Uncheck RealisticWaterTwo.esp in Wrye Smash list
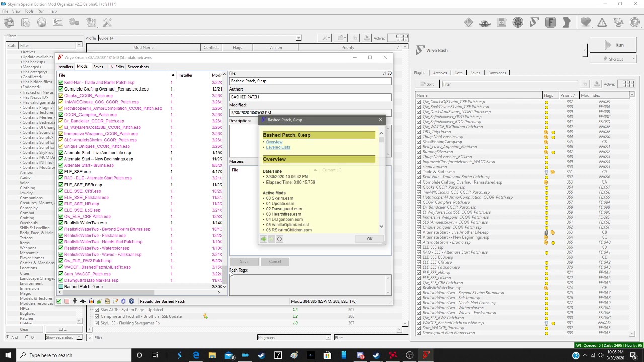Viewport: 644px width, 362px height. [x=61, y=223]
